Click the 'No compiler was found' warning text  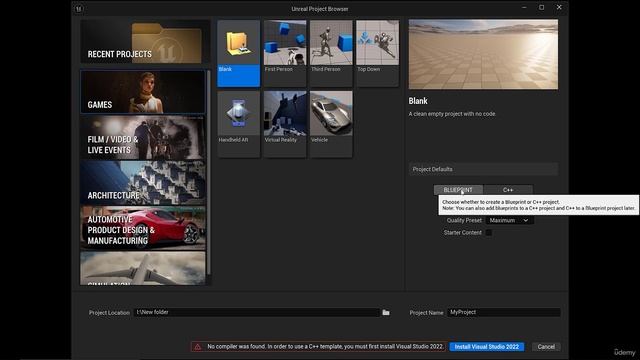coord(325,347)
